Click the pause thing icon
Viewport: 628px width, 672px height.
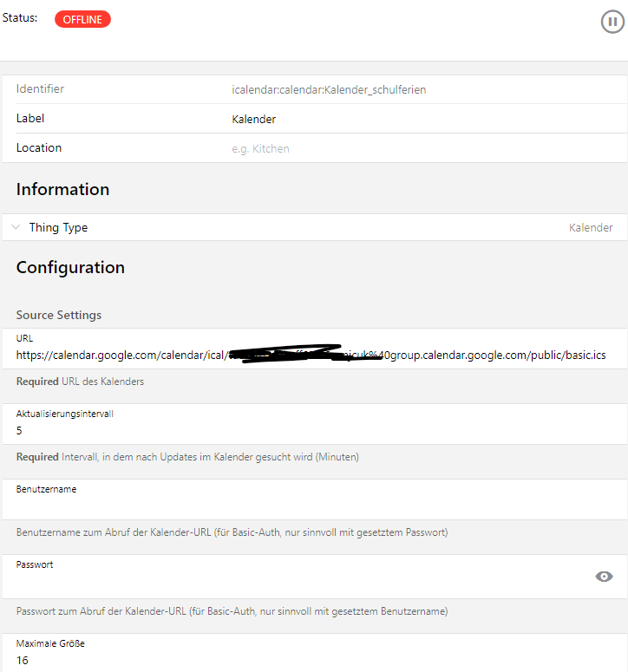[x=612, y=22]
